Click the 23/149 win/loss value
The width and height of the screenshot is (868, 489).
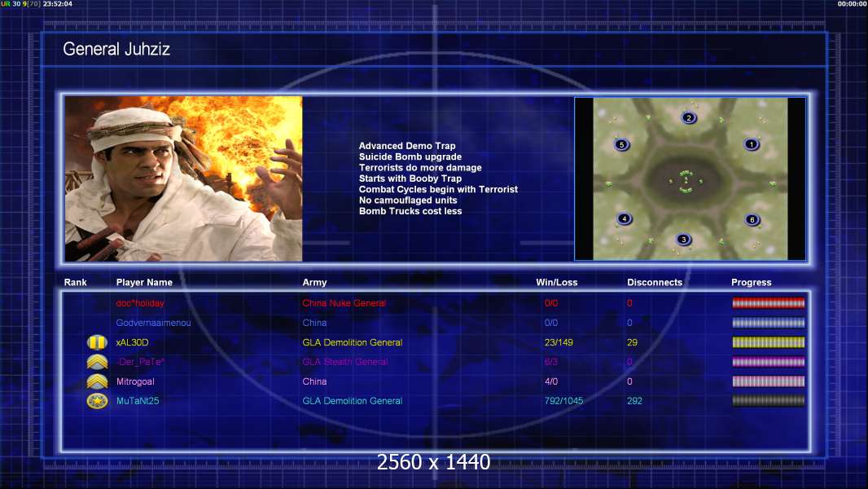pyautogui.click(x=559, y=342)
